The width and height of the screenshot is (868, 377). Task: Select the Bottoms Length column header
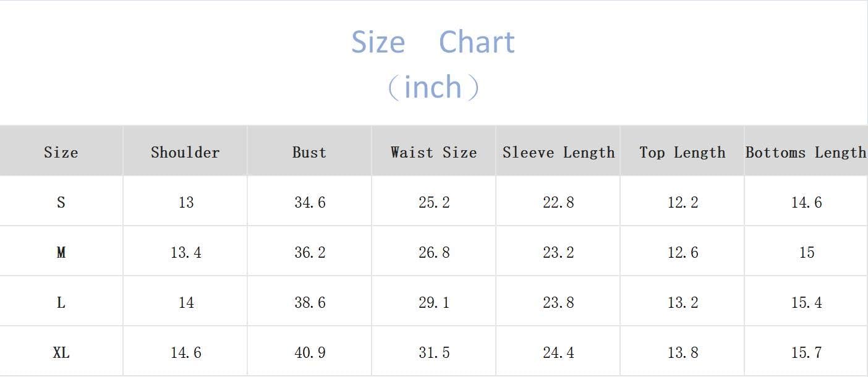pyautogui.click(x=806, y=152)
